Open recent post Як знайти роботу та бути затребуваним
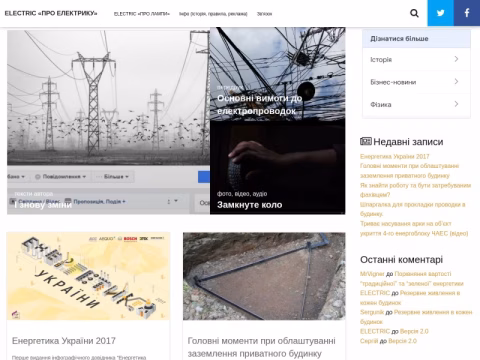This screenshot has width=480, height=360. [x=415, y=190]
